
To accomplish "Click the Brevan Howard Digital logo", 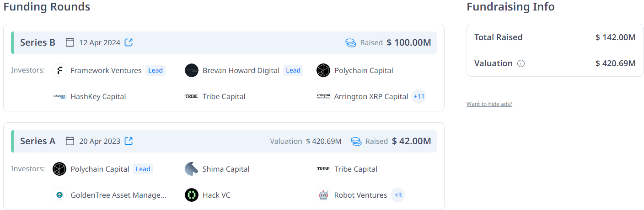I will [x=192, y=70].
